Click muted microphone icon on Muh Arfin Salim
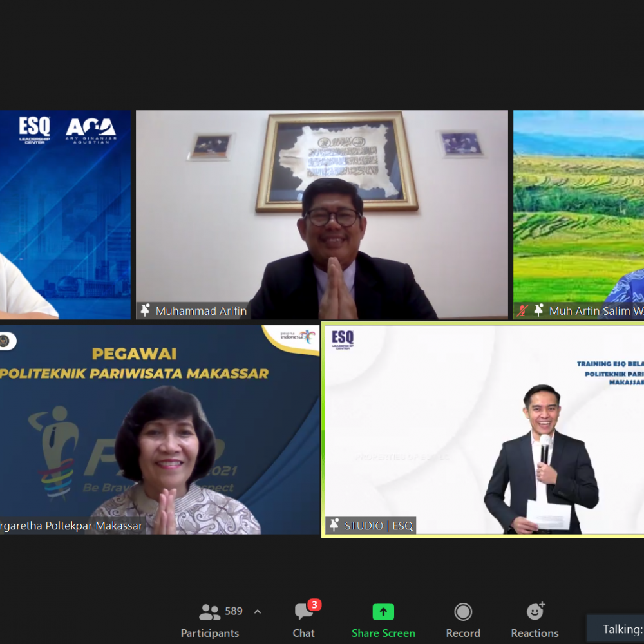Screen dimensions: 644x644 point(522,310)
